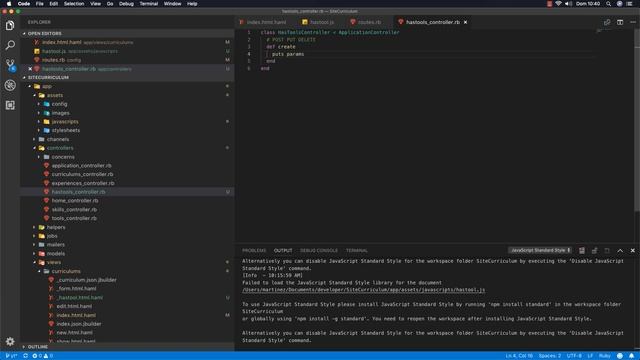Open the JavaScript Standard Style output channel dropdown

(x=540, y=250)
